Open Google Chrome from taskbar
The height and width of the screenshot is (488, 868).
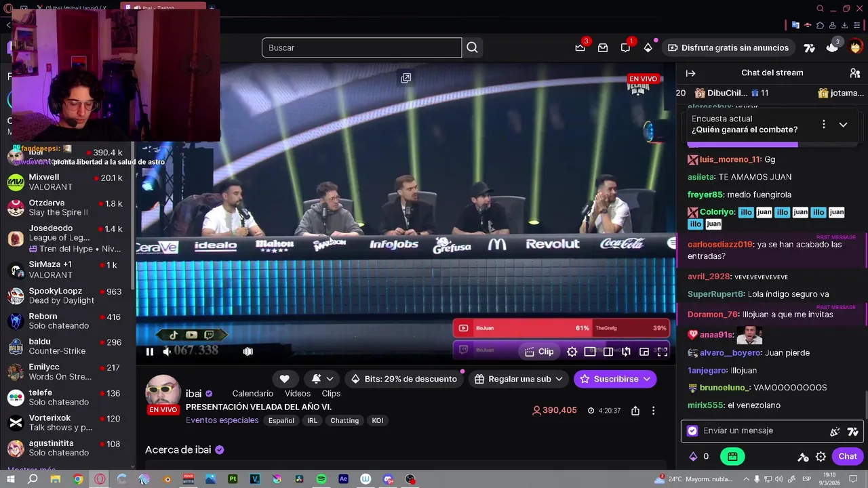pyautogui.click(x=78, y=479)
